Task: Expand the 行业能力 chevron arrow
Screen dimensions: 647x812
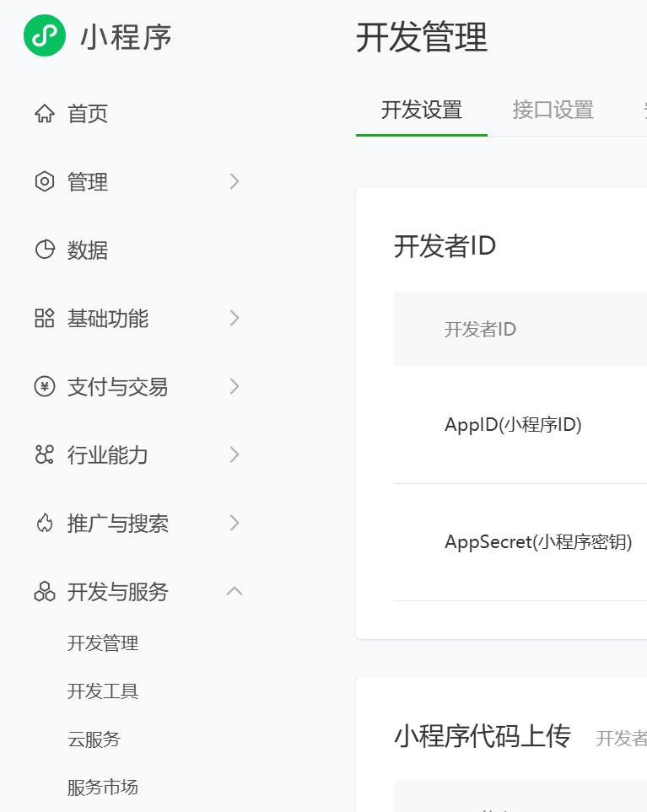Action: pyautogui.click(x=235, y=454)
